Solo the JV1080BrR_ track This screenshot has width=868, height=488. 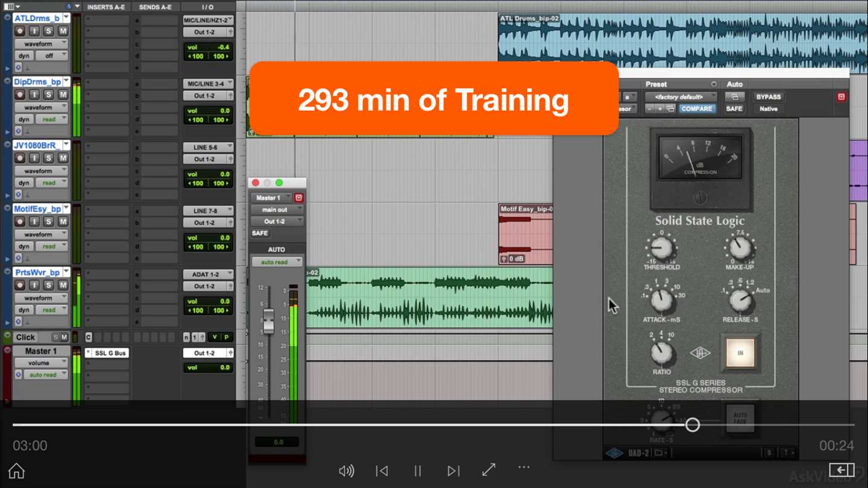coord(49,158)
